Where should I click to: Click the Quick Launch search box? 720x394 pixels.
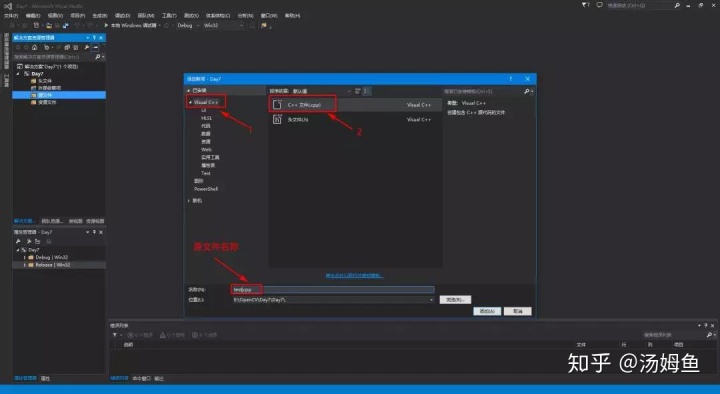click(640, 6)
